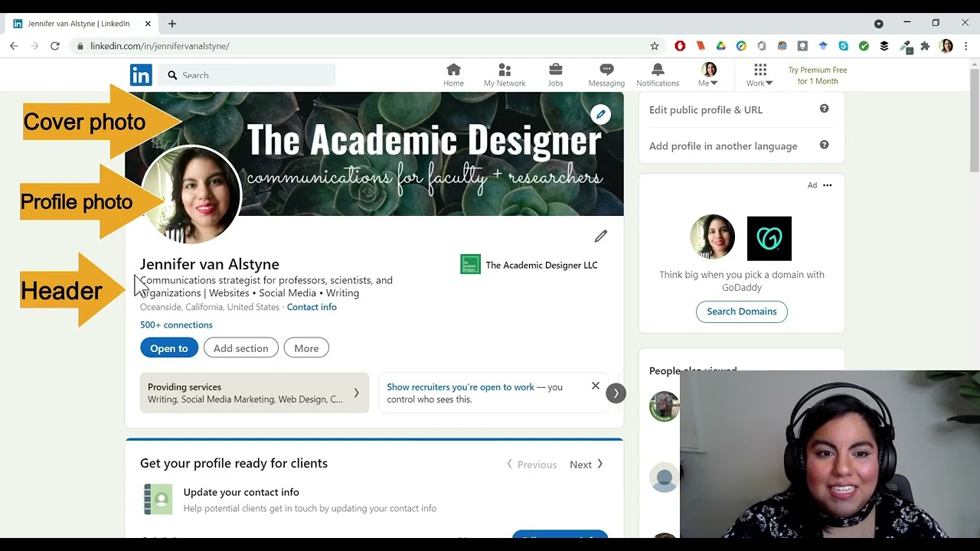Click Show recruiters you're open to work
The height and width of the screenshot is (551, 980).
460,386
